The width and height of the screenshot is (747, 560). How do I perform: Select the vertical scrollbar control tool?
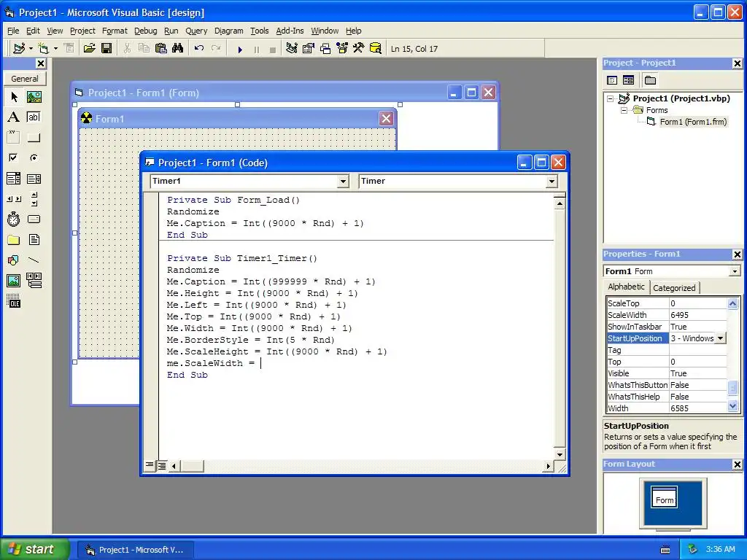pyautogui.click(x=34, y=199)
